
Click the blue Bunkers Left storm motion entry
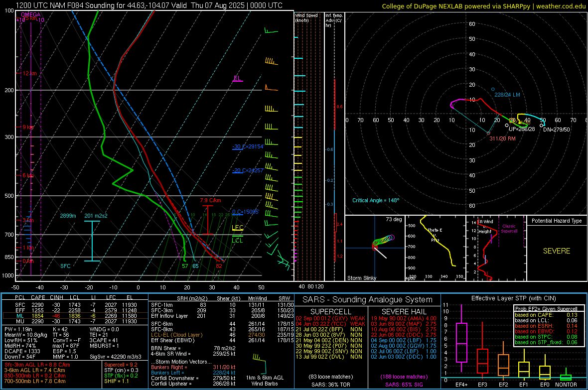[193, 373]
